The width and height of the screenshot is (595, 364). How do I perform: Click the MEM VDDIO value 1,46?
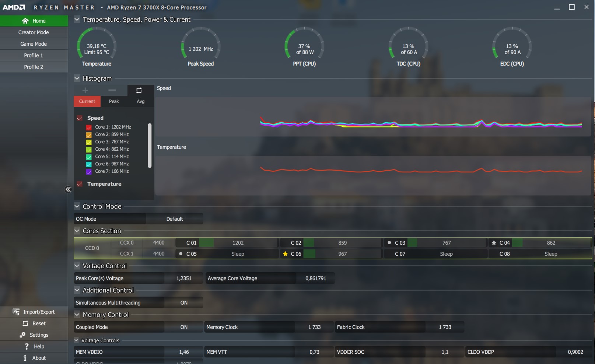(184, 352)
